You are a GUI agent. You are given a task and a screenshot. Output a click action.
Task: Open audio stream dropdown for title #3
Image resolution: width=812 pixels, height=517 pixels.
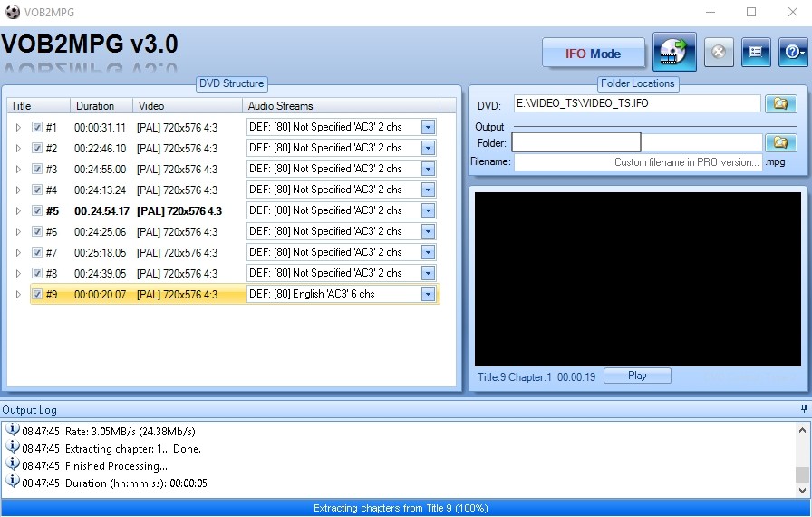[x=428, y=169]
